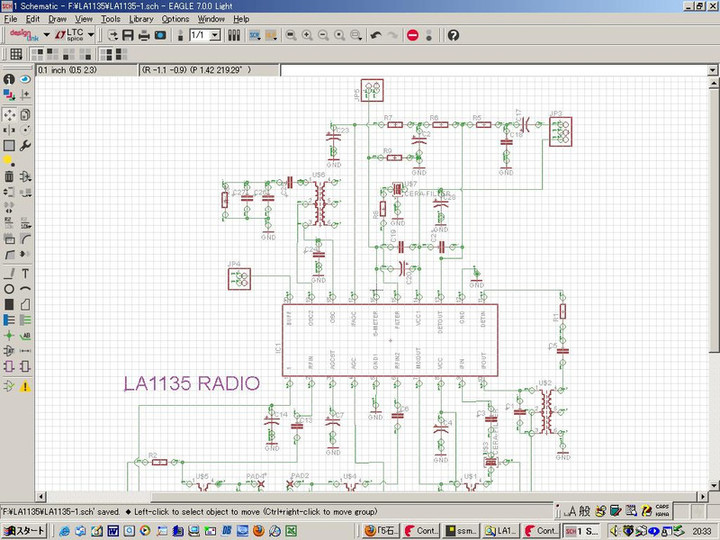The image size is (720, 540).
Task: Select the Text tool
Action: [25, 273]
